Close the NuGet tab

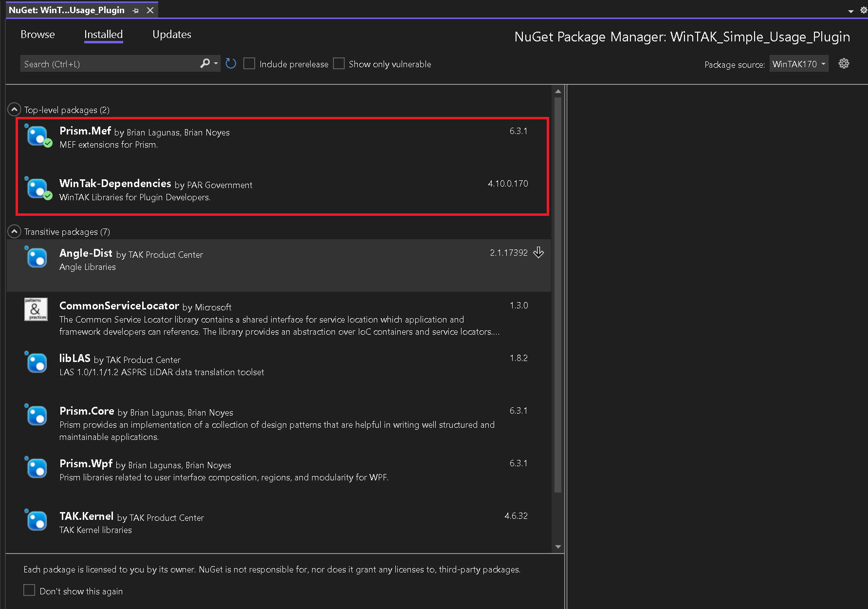click(150, 10)
